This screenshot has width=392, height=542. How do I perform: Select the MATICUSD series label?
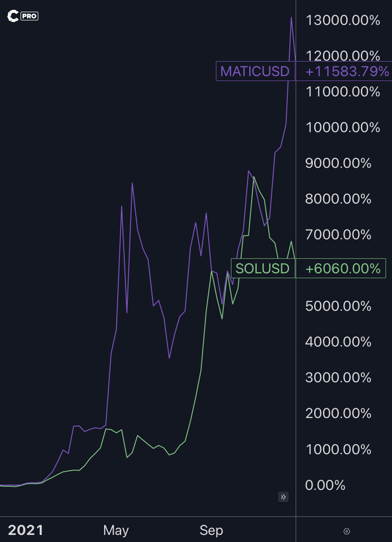click(x=255, y=71)
